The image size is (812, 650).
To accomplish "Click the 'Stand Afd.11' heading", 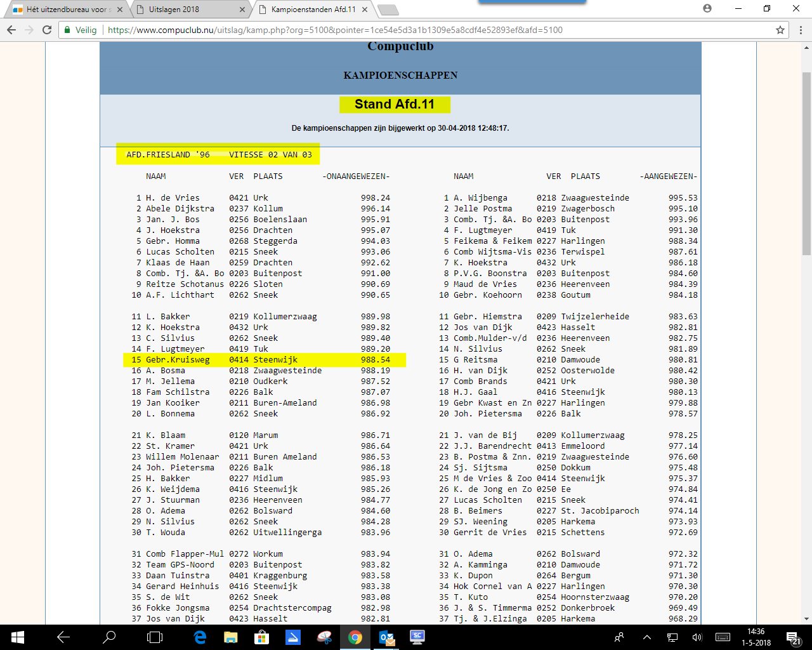I will point(395,104).
